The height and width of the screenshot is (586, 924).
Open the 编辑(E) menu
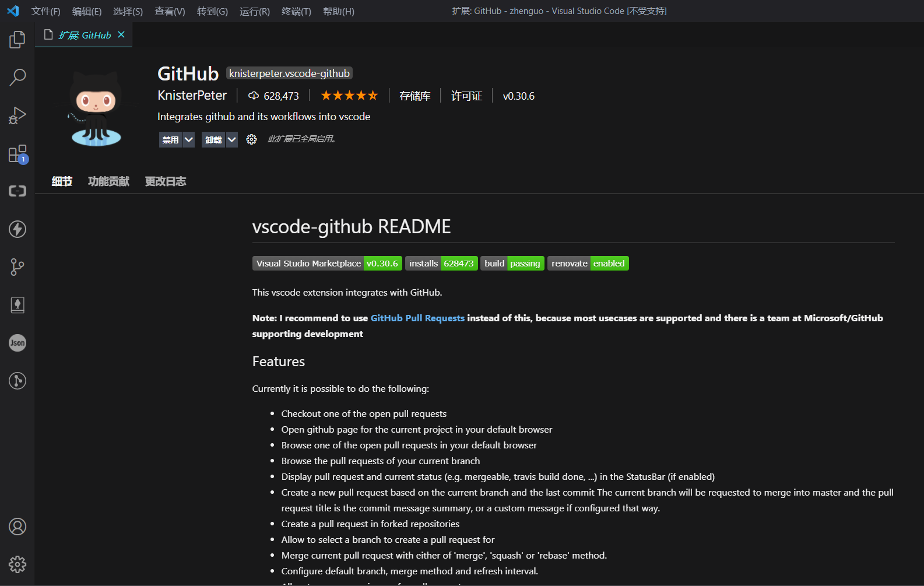point(87,11)
